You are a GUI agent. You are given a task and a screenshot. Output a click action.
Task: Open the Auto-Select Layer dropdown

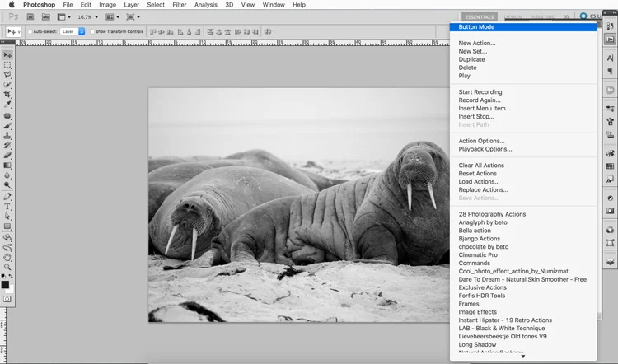point(73,31)
